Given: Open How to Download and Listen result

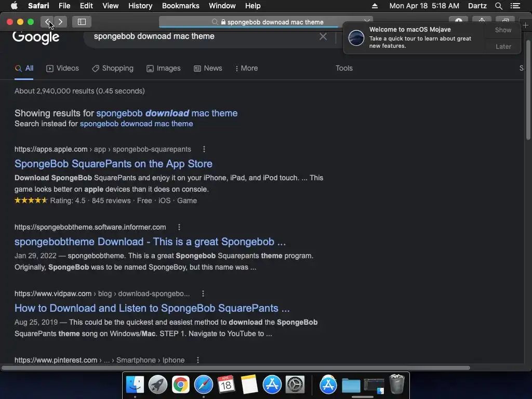Looking at the screenshot, I should [x=152, y=309].
